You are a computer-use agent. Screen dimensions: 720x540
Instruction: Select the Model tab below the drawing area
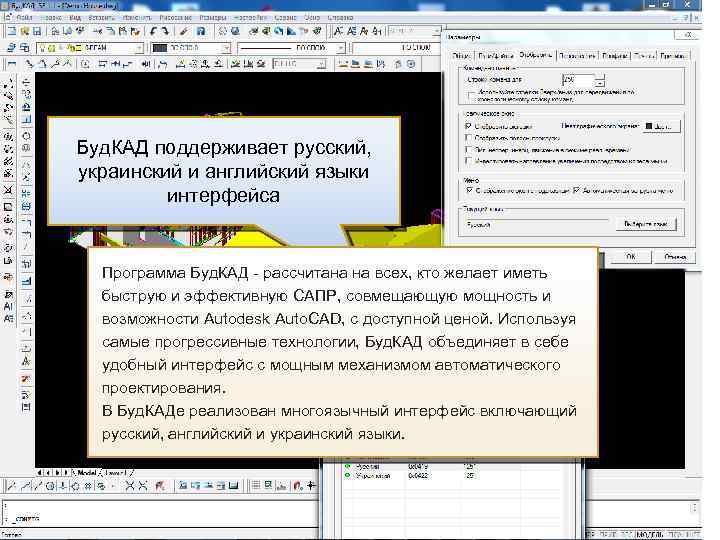click(x=87, y=472)
